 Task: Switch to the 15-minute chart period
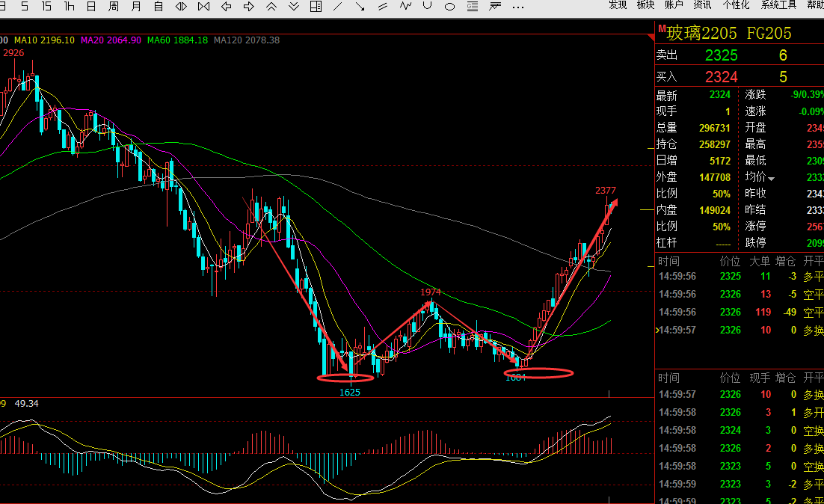pos(46,6)
